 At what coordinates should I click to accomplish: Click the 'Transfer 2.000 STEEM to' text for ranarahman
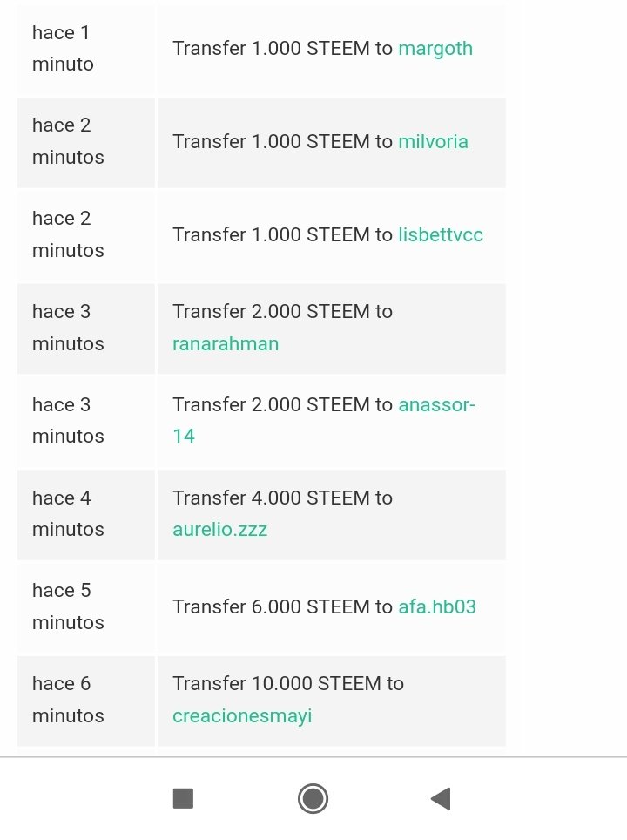pos(282,311)
